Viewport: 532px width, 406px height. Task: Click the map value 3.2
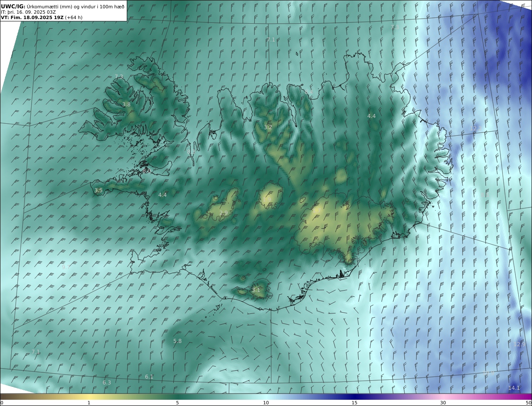pyautogui.click(x=268, y=127)
